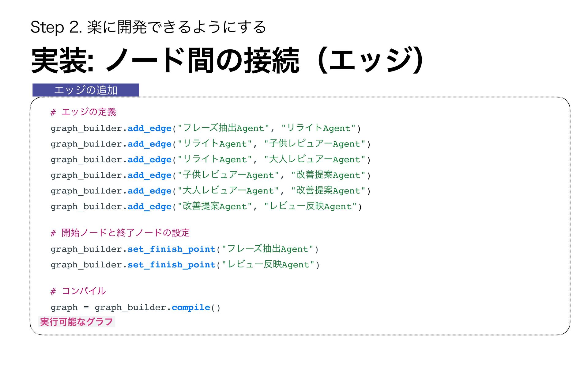Viewport: 588px width, 368px height.
Task: Click the # エッジの定義 comment
Action: click(x=83, y=112)
